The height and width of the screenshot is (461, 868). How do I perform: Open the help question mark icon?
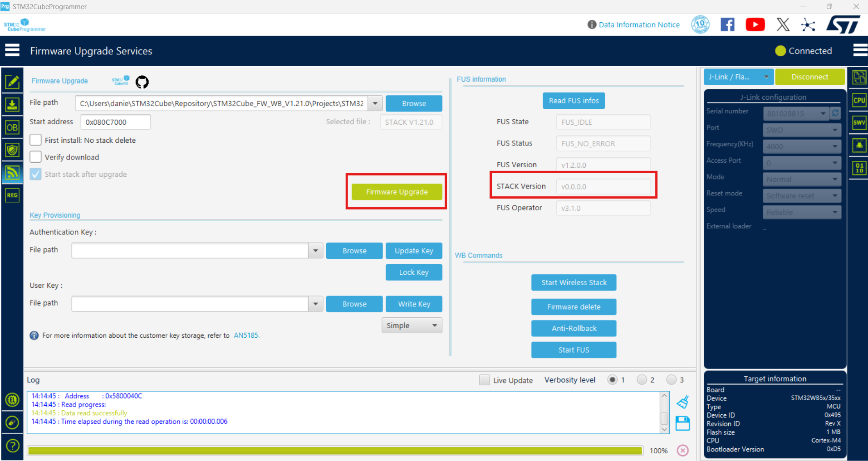(x=12, y=446)
